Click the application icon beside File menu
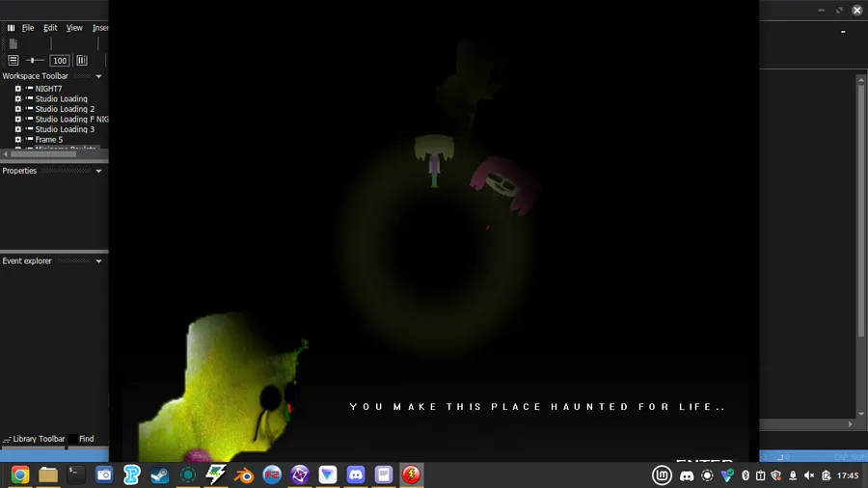 point(11,28)
